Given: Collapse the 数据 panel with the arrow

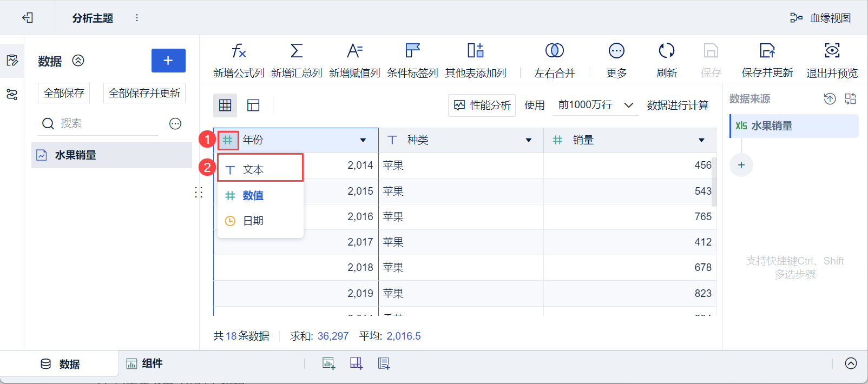Looking at the screenshot, I should [x=78, y=61].
